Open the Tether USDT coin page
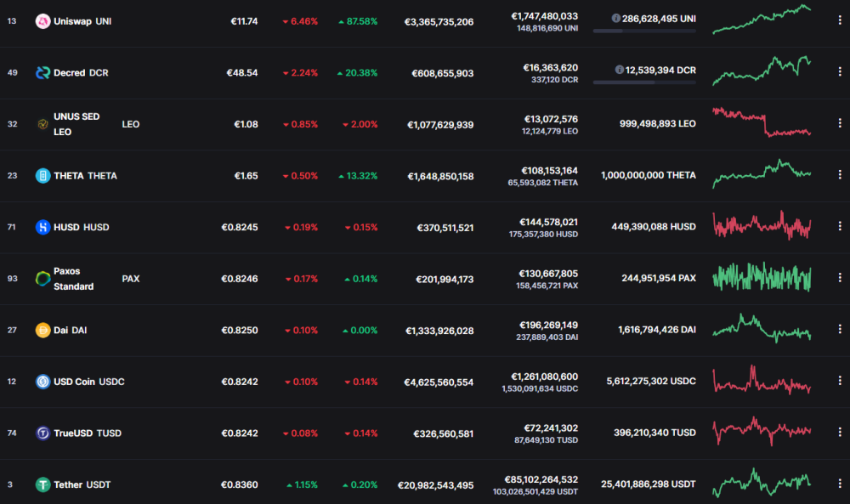Image resolution: width=850 pixels, height=504 pixels. click(82, 484)
